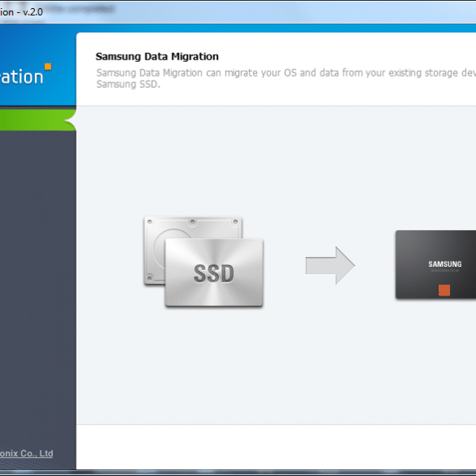Click the Samsung Data Migration heading
Image resolution: width=476 pixels, height=476 pixels.
[x=157, y=56]
